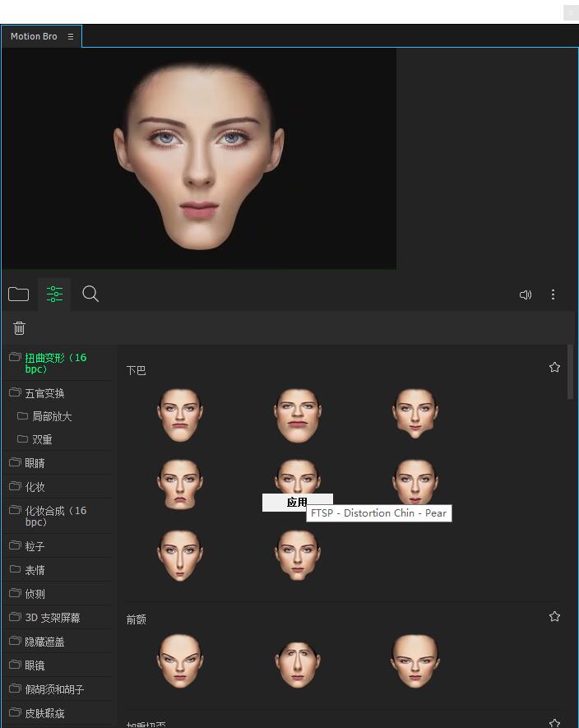579x728 pixels.
Task: Click the 前额 section heading
Action: [x=136, y=619]
